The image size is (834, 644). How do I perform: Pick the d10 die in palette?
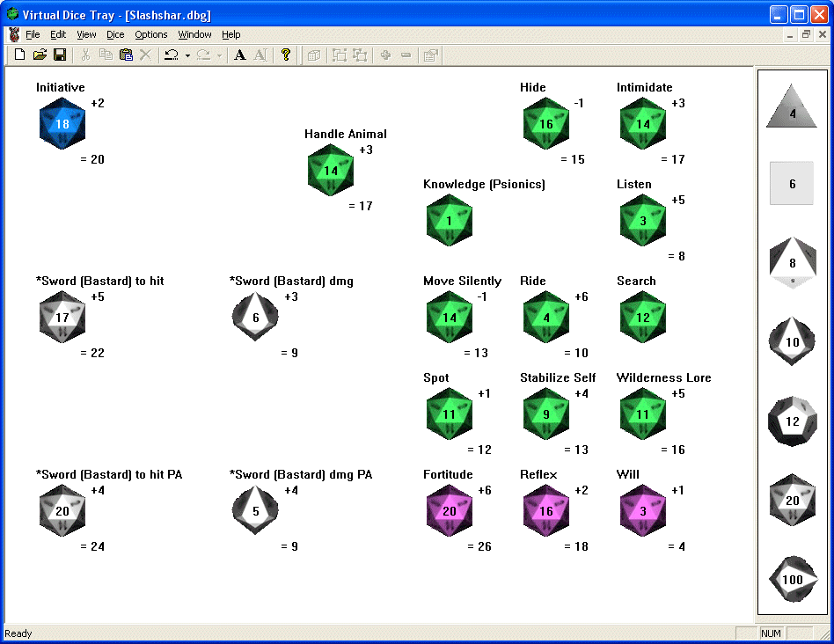click(x=792, y=341)
